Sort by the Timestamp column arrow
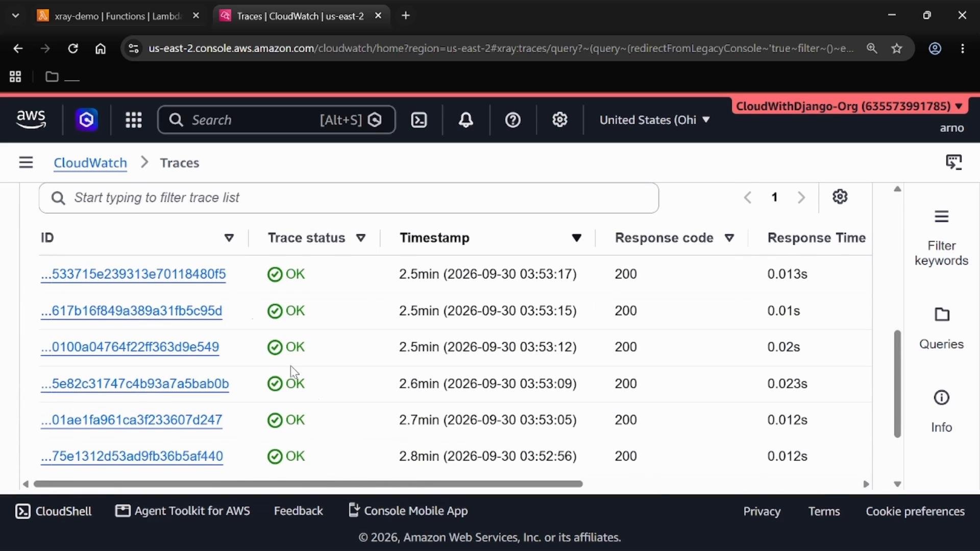The image size is (980, 551). coord(577,238)
